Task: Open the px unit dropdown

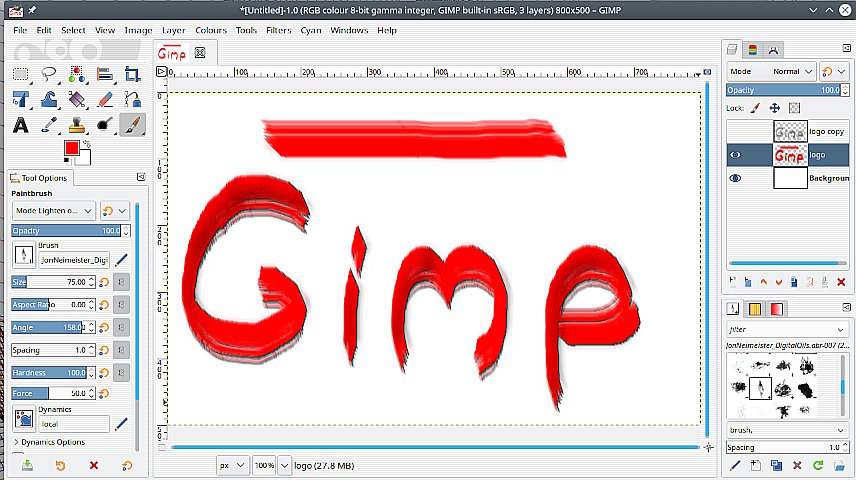Action: (232, 466)
